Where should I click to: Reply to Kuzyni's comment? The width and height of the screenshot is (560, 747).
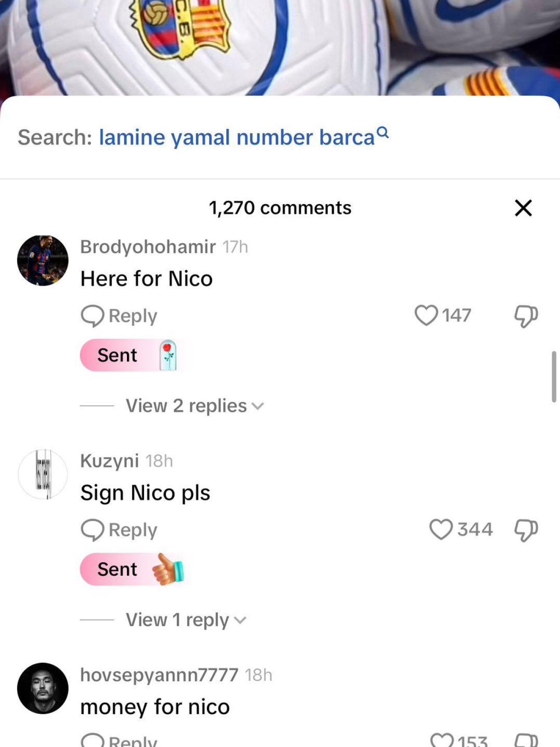(119, 530)
